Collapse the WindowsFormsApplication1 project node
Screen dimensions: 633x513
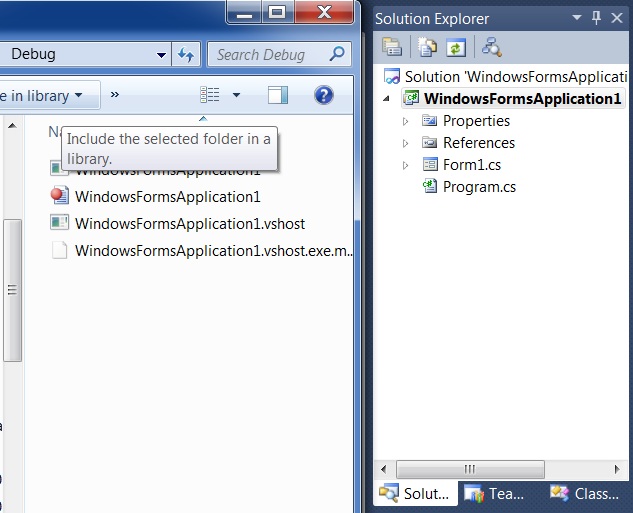point(387,98)
